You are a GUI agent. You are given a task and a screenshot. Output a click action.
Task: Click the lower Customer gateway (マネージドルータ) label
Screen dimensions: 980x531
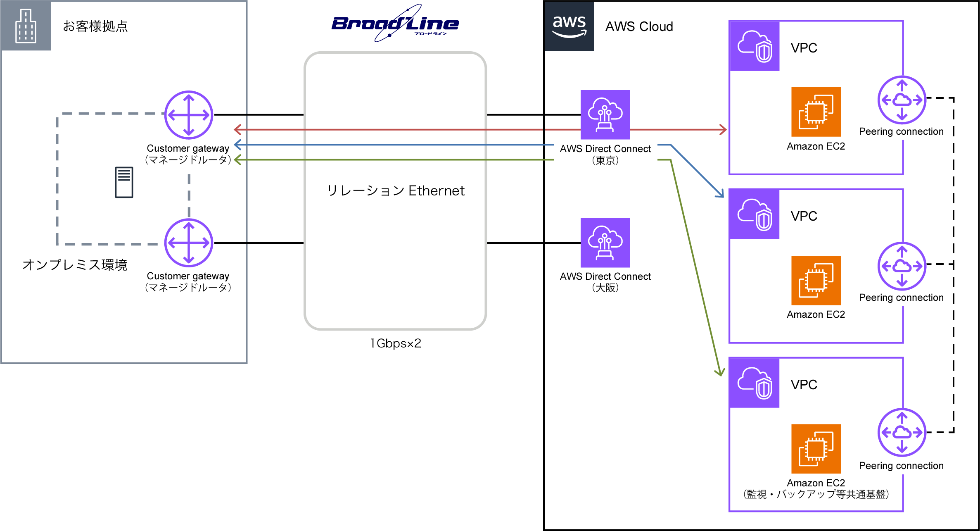[188, 281]
